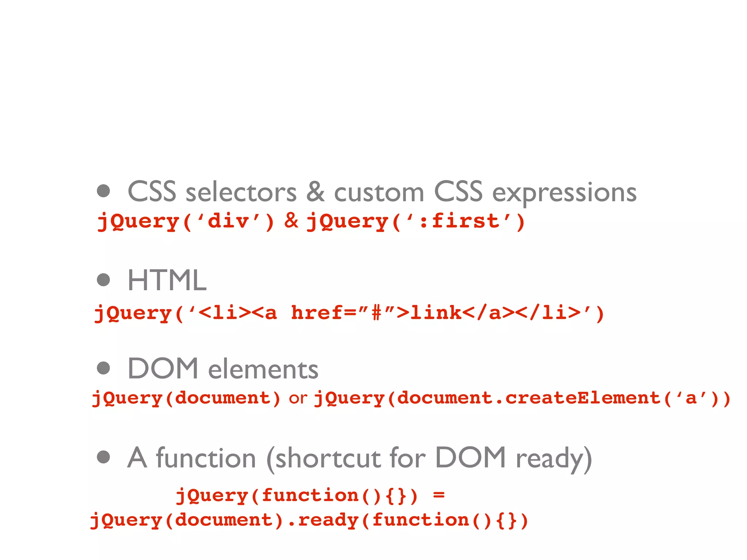Click the word 'shortcut' in last bullet
747x560 pixels.
coord(328,458)
